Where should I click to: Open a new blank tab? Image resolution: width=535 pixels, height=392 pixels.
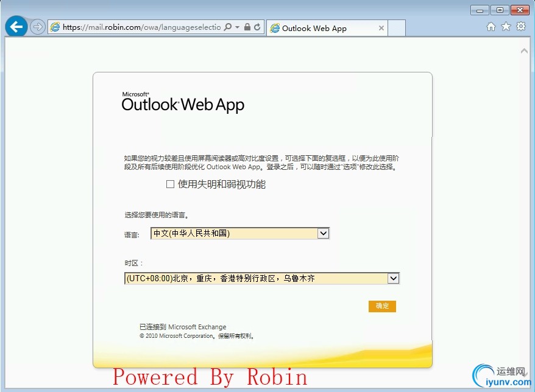coord(397,28)
